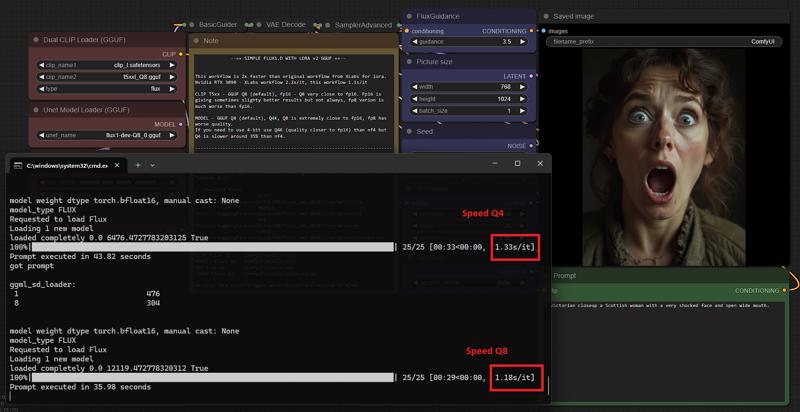
Task: Click the Q8 progress bar at 100%
Action: click(213, 377)
